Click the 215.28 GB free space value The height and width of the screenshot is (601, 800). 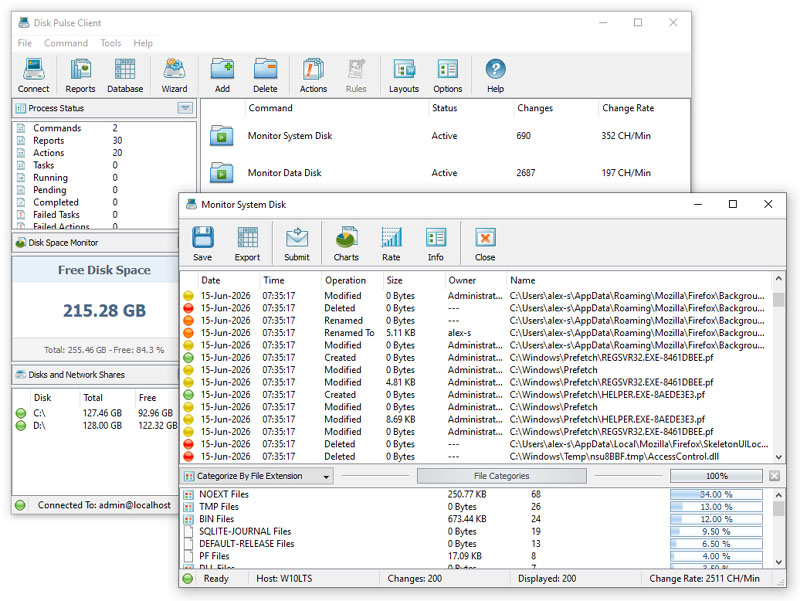[x=104, y=310]
